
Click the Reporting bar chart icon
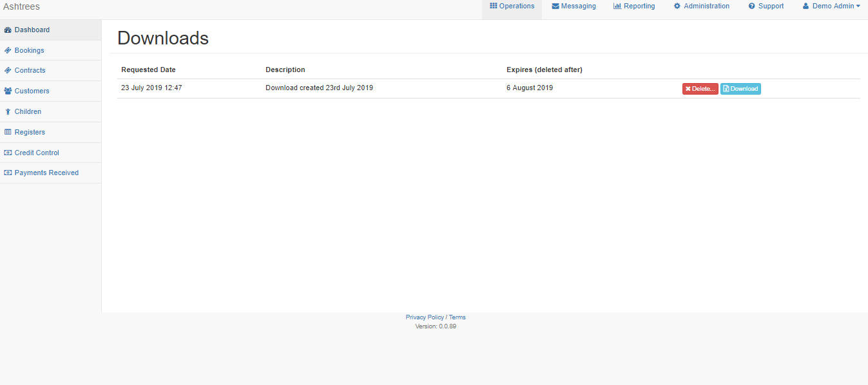[617, 6]
